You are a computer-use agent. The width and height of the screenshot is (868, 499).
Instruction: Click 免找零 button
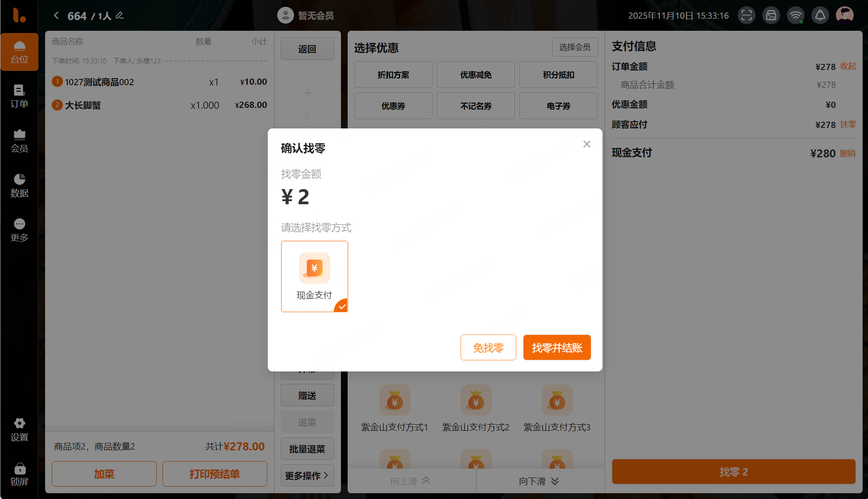pyautogui.click(x=488, y=347)
